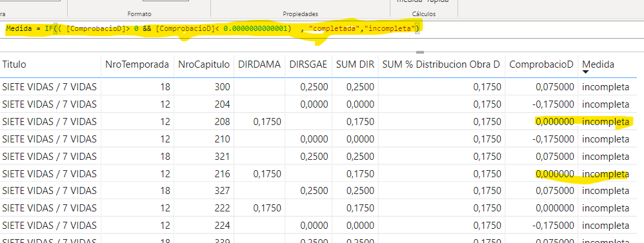Select NroCapitulo cell 210
Screen dimensions: 644x243
[x=222, y=139]
